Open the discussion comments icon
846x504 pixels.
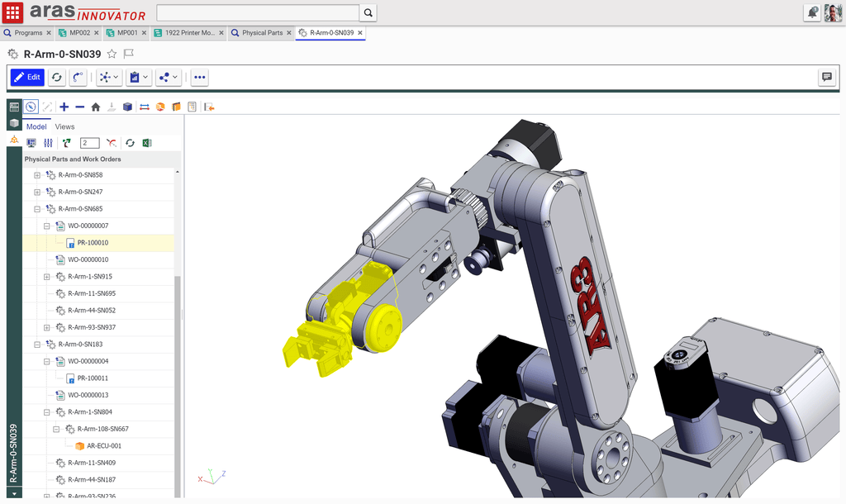[x=826, y=77]
